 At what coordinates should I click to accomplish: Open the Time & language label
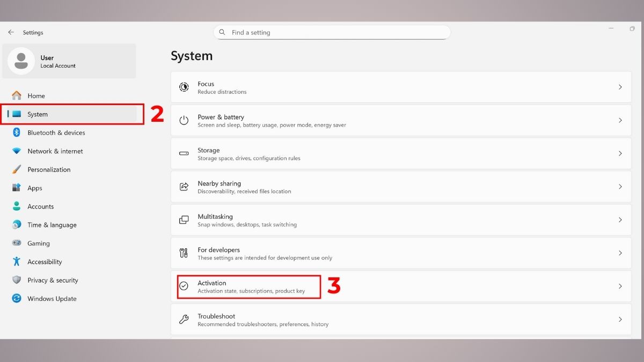click(x=52, y=225)
